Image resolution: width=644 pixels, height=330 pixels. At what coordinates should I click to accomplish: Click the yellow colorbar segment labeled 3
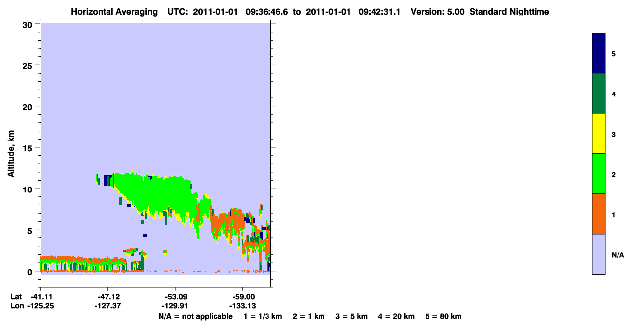click(599, 134)
